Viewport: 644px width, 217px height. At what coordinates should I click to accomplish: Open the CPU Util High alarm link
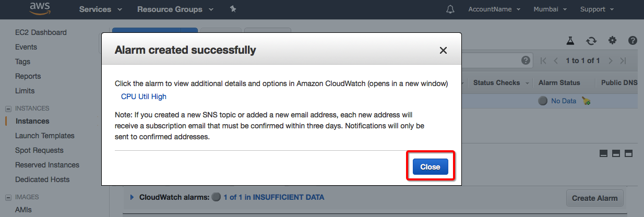coord(144,97)
